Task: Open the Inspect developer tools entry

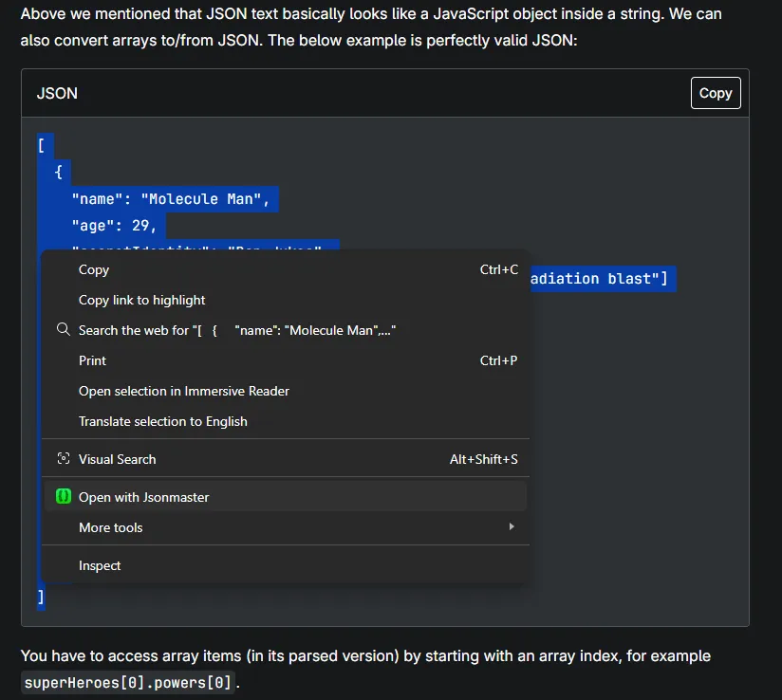Action: (100, 565)
